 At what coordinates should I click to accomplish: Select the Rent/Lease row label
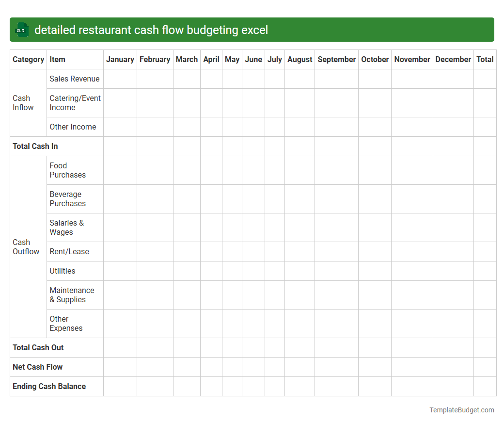point(69,251)
